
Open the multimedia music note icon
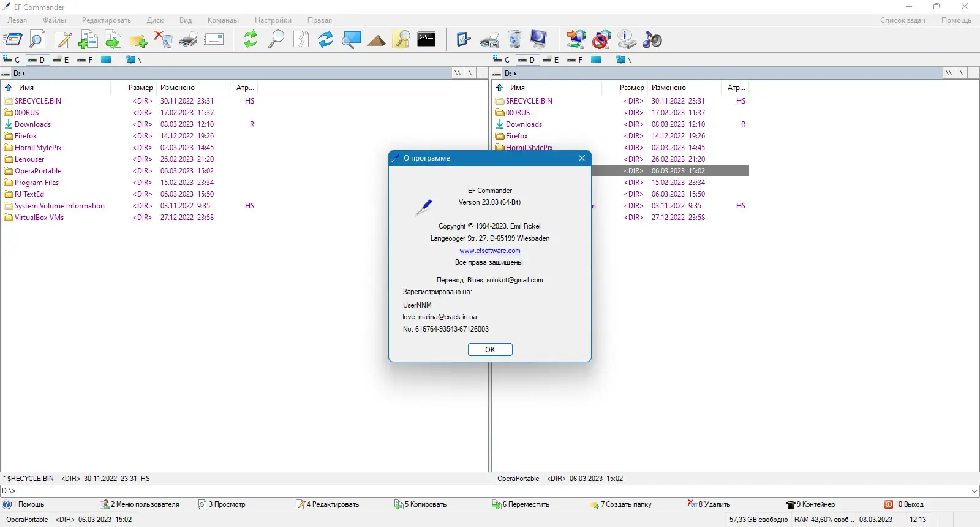tap(652, 40)
